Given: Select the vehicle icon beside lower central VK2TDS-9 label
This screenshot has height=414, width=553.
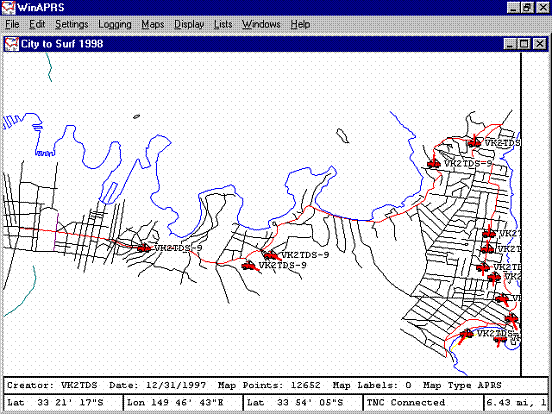Looking at the screenshot, I should (x=250, y=266).
